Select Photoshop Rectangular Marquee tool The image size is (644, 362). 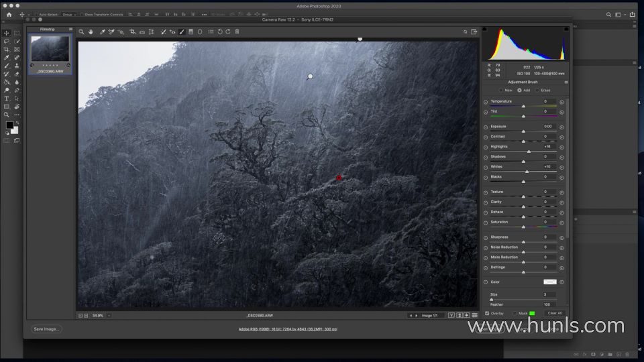[x=17, y=33]
